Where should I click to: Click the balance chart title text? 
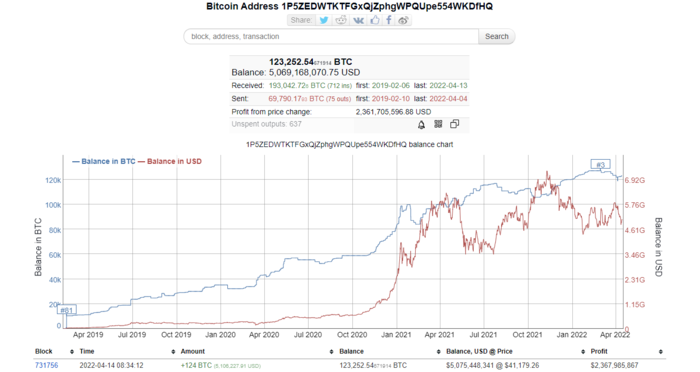click(x=350, y=145)
